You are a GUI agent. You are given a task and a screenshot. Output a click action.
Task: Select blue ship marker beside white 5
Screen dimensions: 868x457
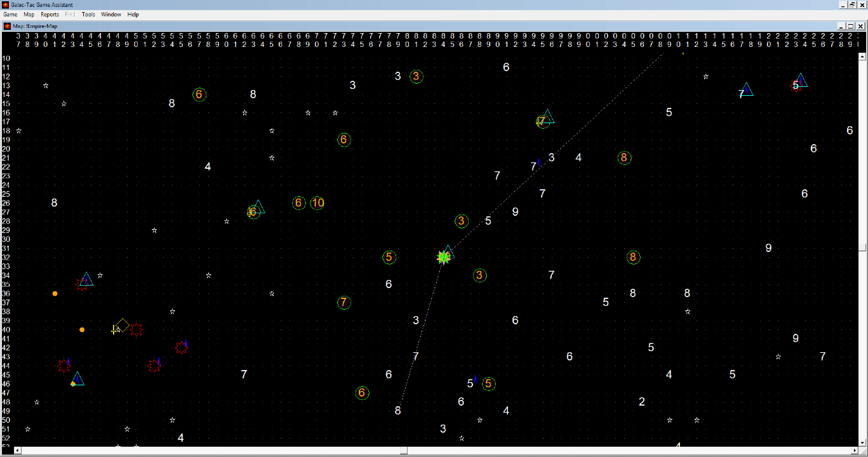[475, 380]
